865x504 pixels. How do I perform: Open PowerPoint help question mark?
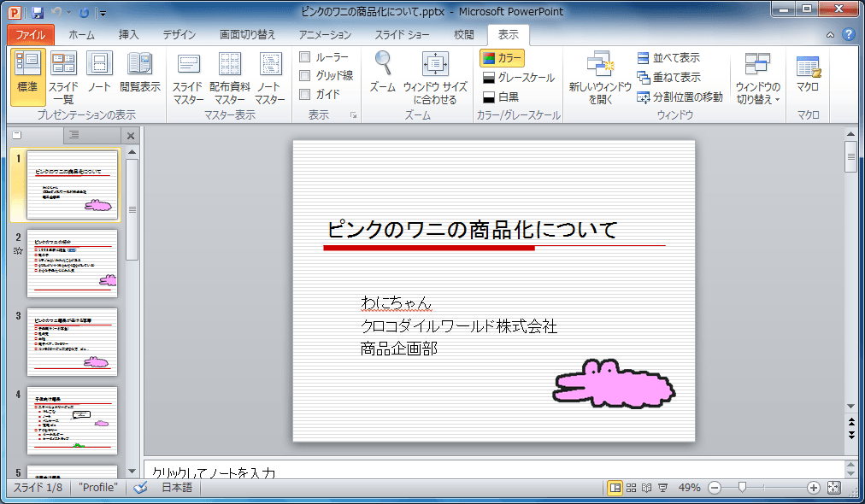[x=849, y=35]
